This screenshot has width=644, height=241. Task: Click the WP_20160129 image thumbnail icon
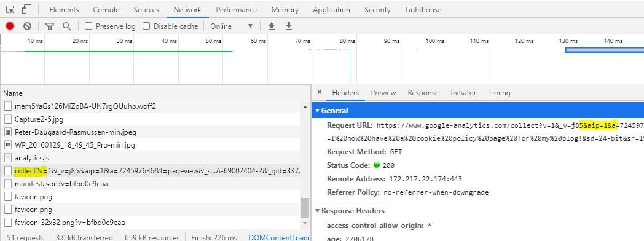(8, 145)
